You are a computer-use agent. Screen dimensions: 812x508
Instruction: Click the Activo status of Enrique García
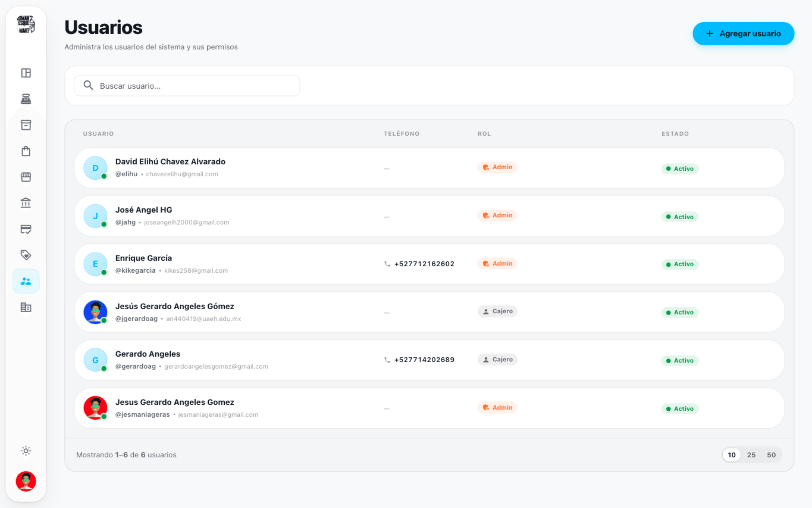coord(680,264)
